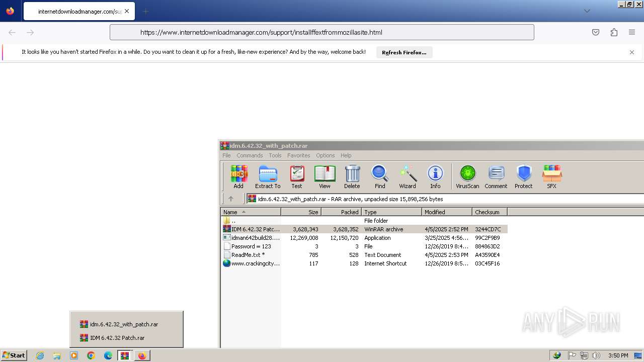The image size is (644, 362).
Task: Dismiss the Firefox refresh notification bar
Action: tap(632, 52)
